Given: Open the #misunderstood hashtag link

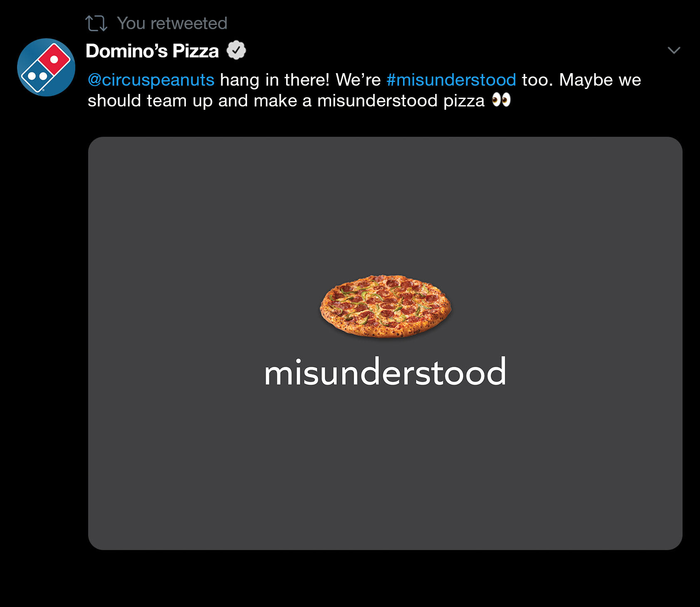Looking at the screenshot, I should coord(451,80).
